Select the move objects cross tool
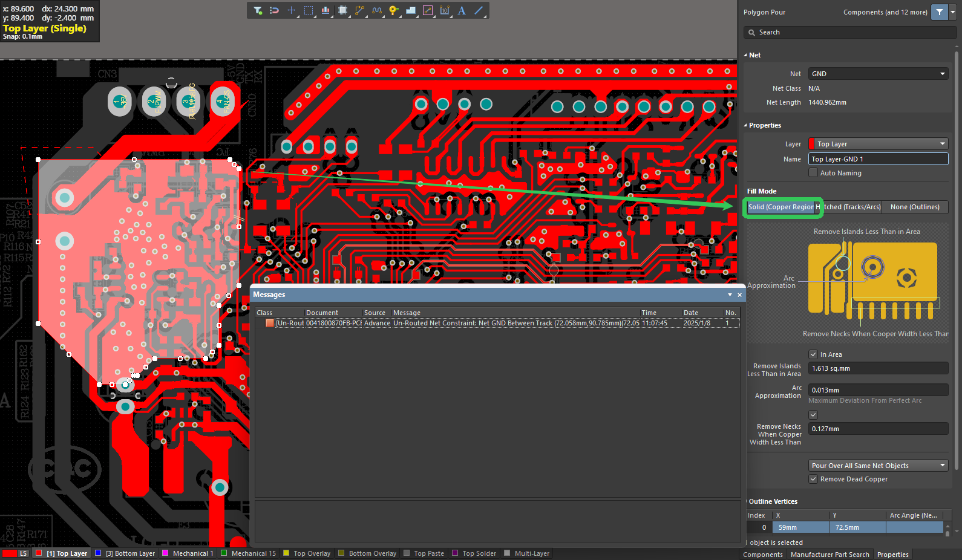962x560 pixels. click(x=291, y=10)
